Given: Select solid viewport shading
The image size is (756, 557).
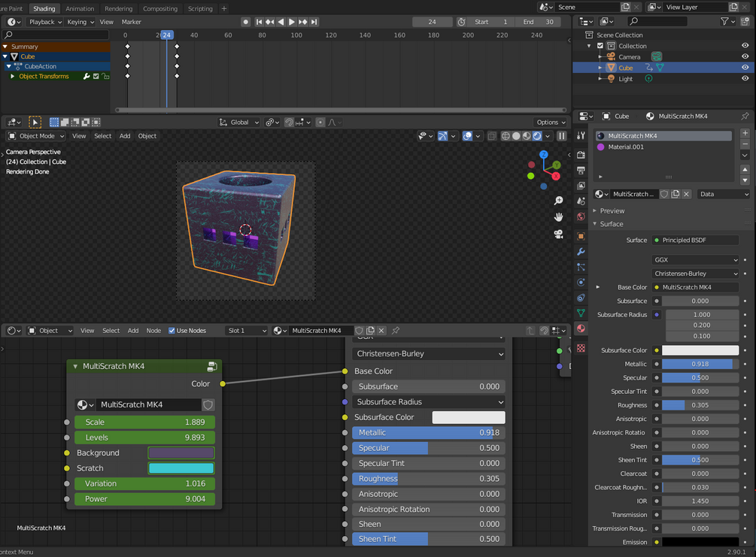Looking at the screenshot, I should point(516,136).
